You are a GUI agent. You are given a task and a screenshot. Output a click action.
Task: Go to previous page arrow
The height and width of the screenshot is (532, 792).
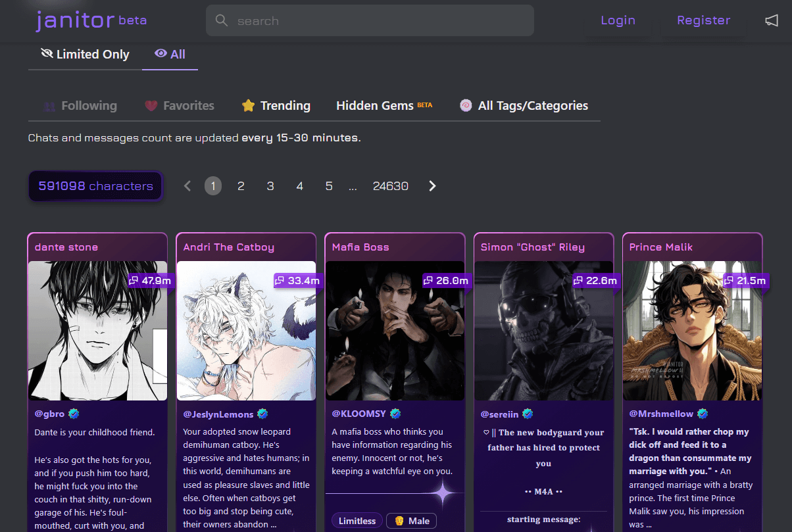point(187,186)
